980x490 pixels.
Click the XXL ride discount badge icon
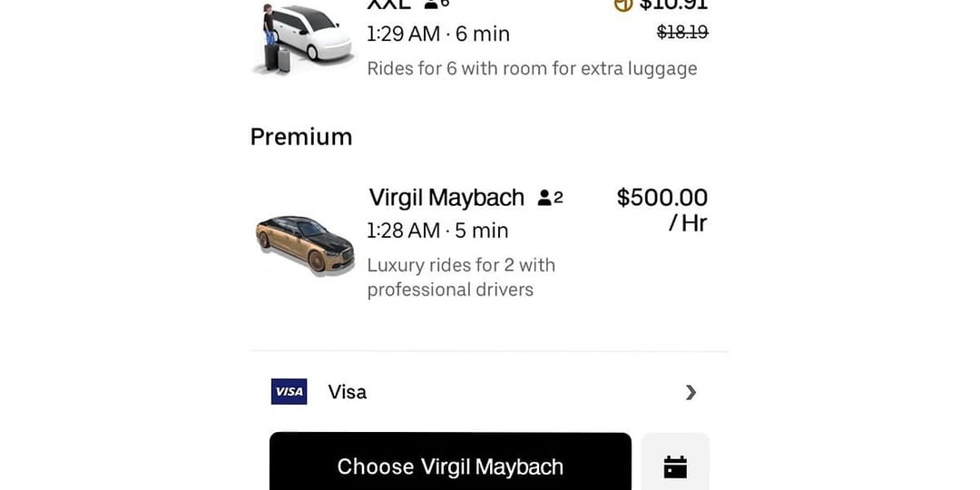pos(622,5)
